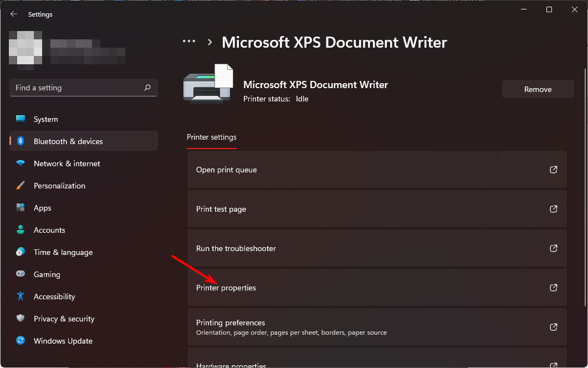Click the breadcrumb chevron separator

coord(209,41)
